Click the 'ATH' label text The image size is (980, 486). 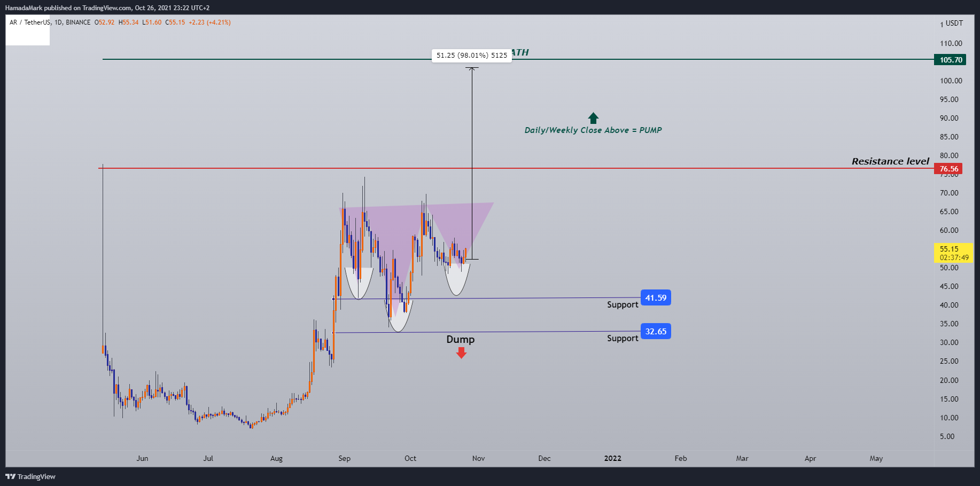520,52
